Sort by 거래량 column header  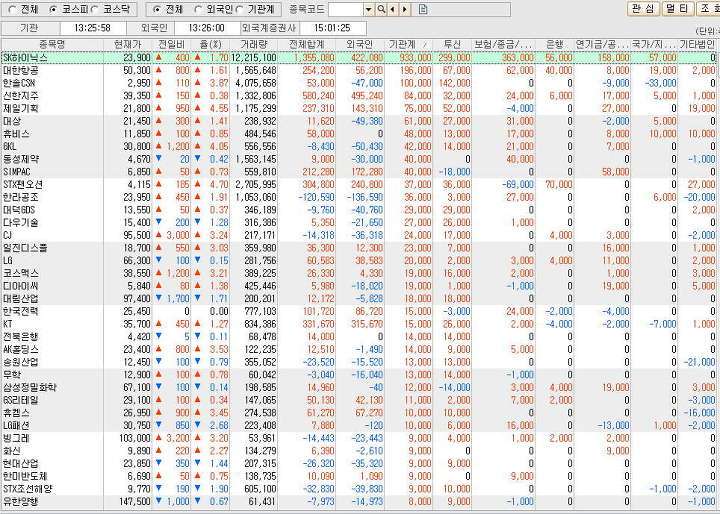pyautogui.click(x=254, y=45)
